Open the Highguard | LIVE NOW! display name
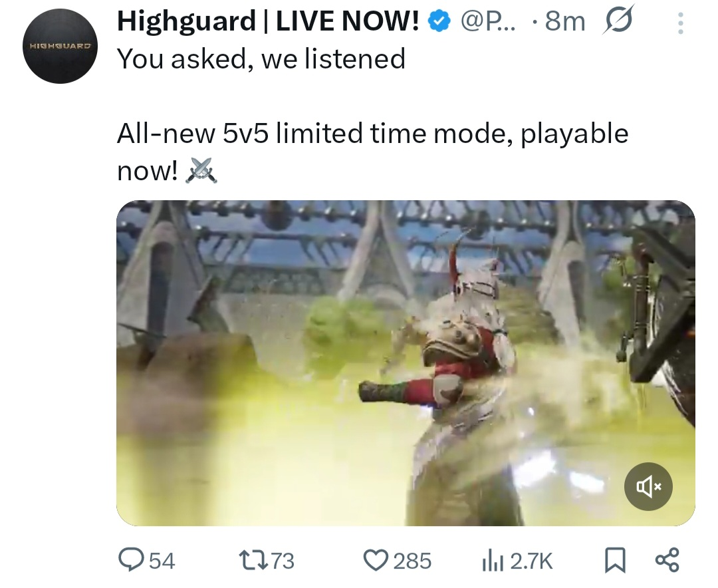Image resolution: width=718 pixels, height=588 pixels. (268, 21)
